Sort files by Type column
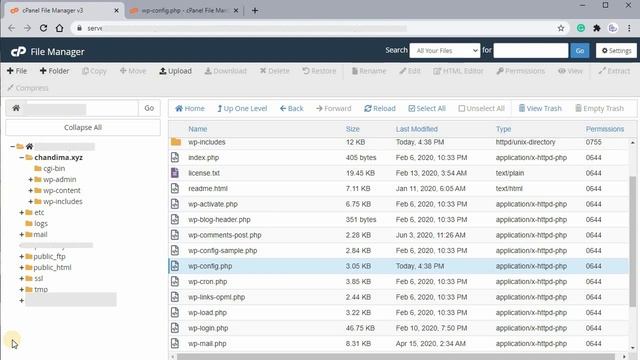Screen dimensions: 640x360 click(503, 129)
